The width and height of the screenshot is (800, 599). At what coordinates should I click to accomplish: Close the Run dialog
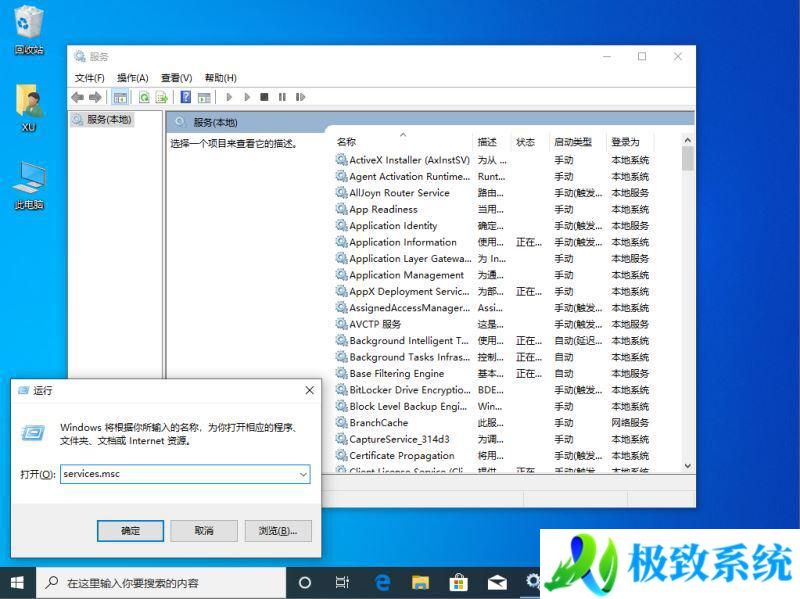tap(309, 390)
